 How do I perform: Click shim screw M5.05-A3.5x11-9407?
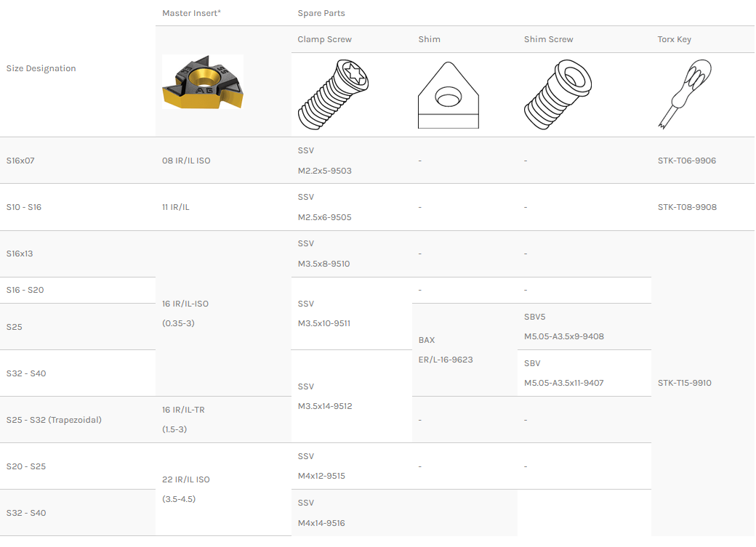click(x=563, y=383)
